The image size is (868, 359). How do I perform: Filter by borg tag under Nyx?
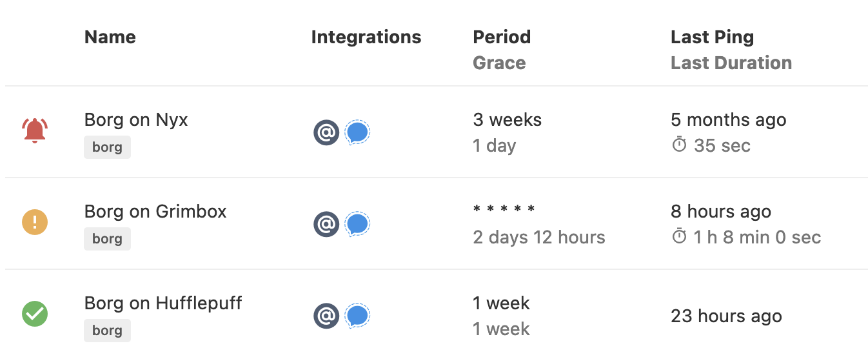click(107, 147)
